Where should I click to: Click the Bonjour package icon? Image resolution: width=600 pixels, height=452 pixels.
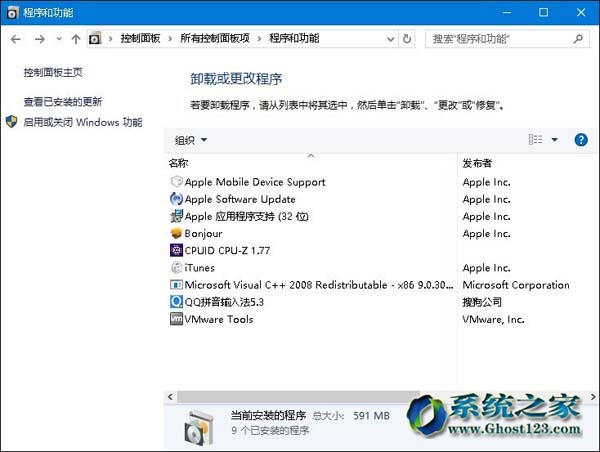click(x=176, y=233)
